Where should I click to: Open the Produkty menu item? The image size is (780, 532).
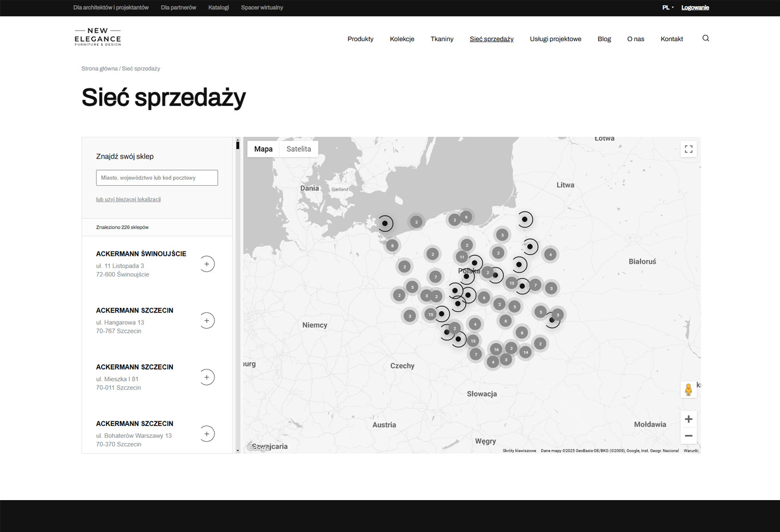pyautogui.click(x=360, y=39)
